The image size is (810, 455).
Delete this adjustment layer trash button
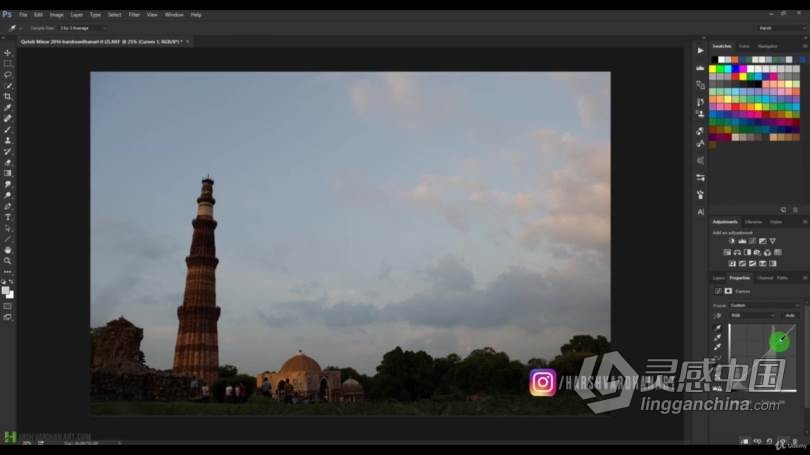click(795, 442)
